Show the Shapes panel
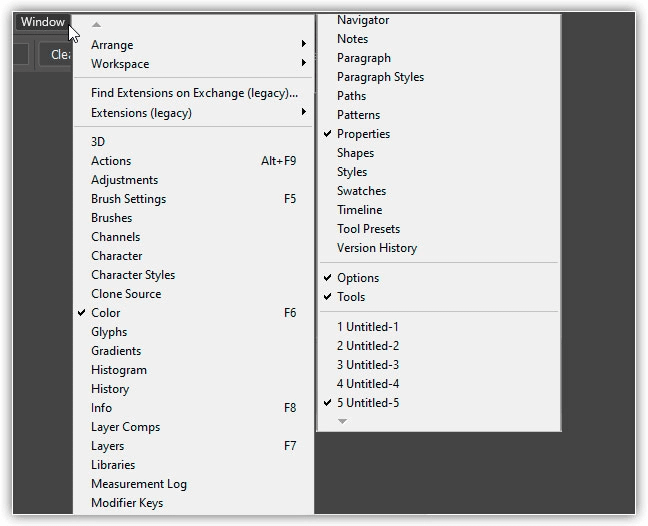 tap(439, 153)
